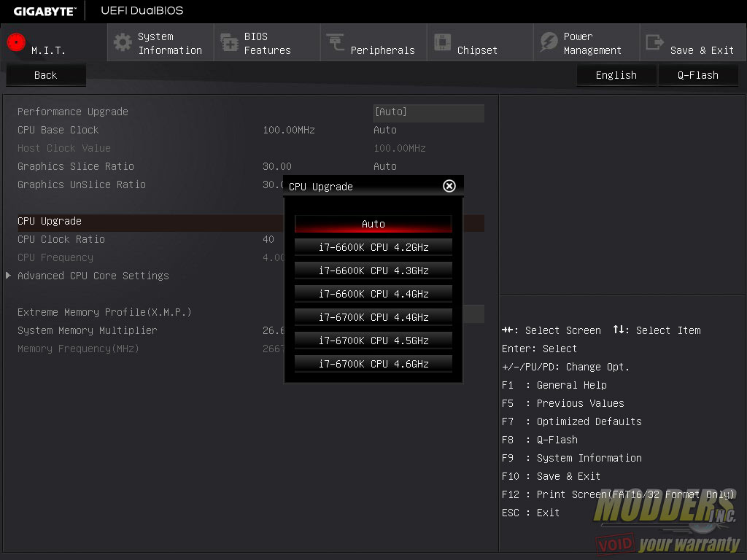This screenshot has height=560, width=747.
Task: Click the F7 Optimized Defaults line
Action: 572,421
